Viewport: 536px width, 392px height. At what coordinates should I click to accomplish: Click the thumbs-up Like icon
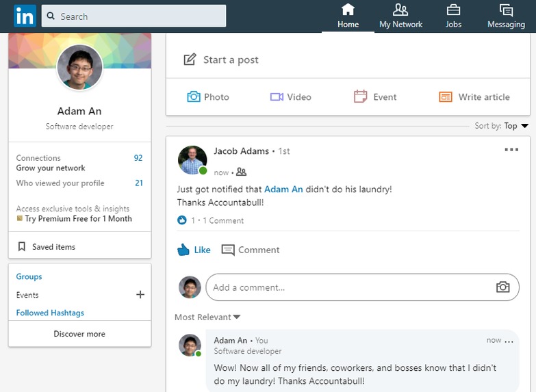pyautogui.click(x=183, y=250)
